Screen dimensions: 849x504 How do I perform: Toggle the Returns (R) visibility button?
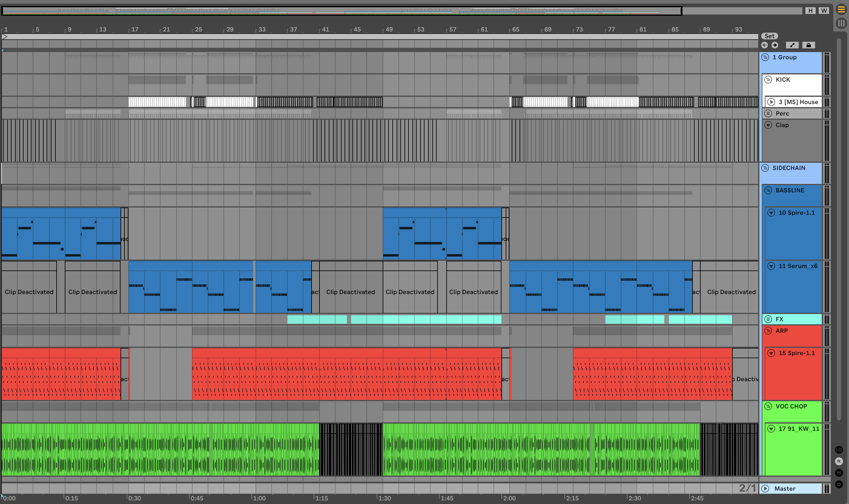839,462
